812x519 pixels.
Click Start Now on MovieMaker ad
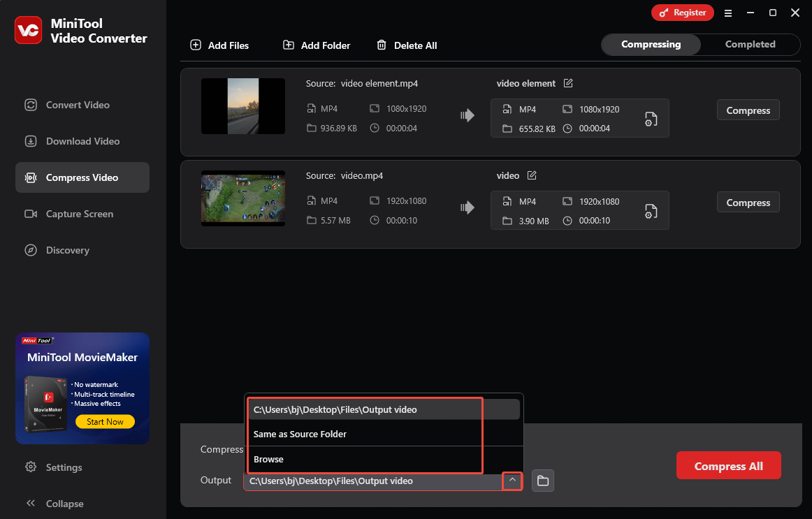point(105,422)
